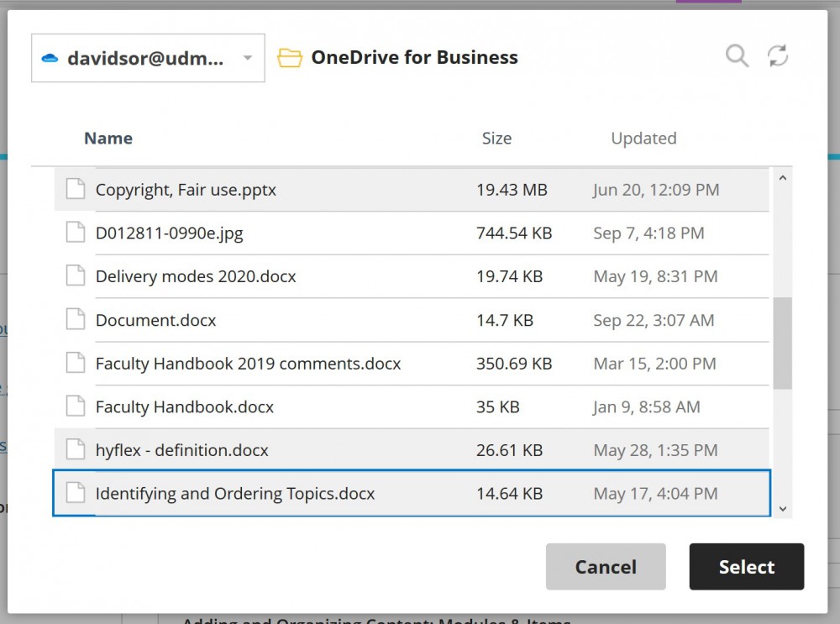Viewport: 840px width, 624px height.
Task: Click the cloud icon in the account selector
Action: click(50, 57)
